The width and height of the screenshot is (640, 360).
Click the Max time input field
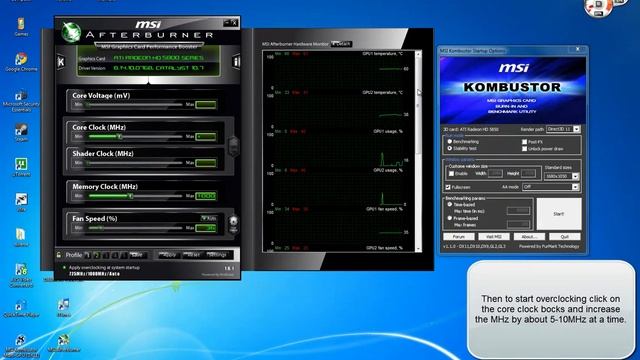518,211
